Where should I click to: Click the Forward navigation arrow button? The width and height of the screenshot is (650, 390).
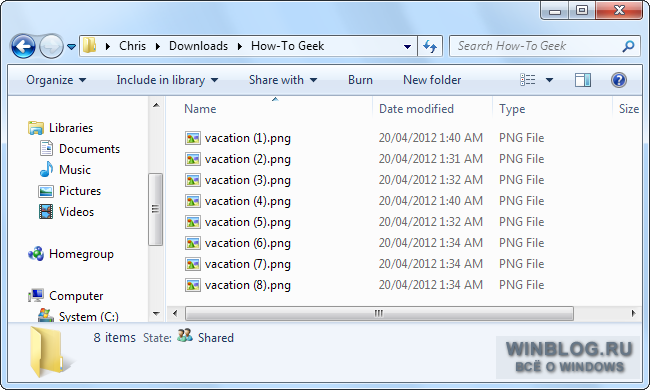[x=51, y=46]
